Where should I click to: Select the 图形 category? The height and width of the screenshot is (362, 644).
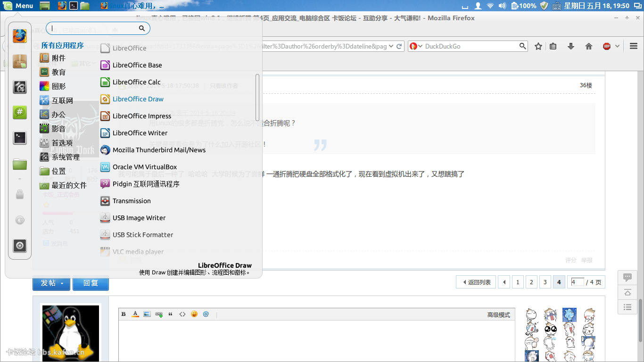tap(58, 86)
